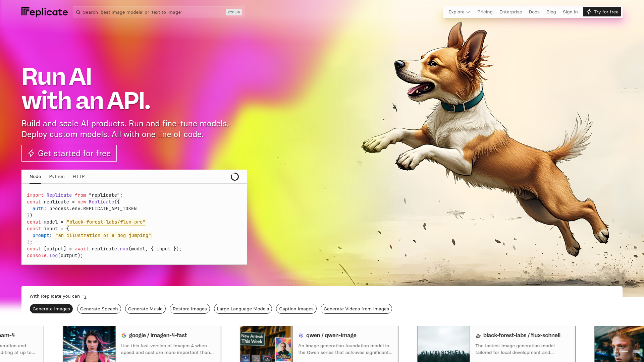This screenshot has width=644, height=362.
Task: Click the Qwen logo icon on qwen-image card
Action: click(x=301, y=336)
